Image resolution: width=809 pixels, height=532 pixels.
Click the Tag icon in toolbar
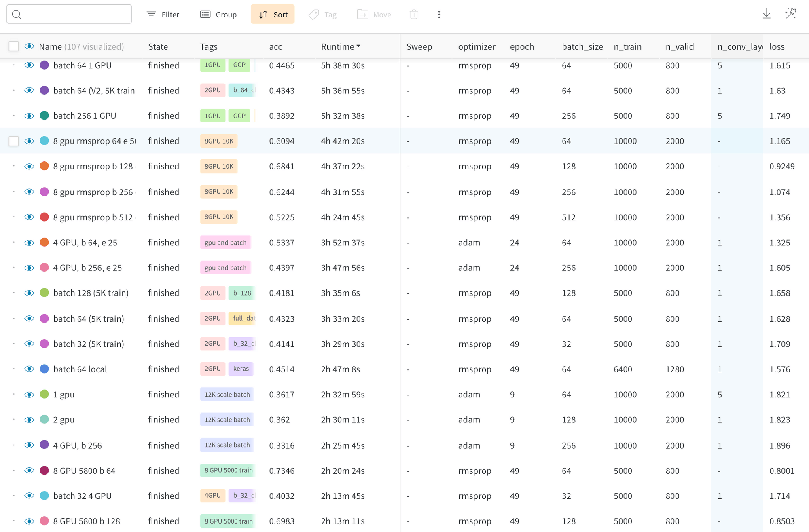(x=314, y=15)
